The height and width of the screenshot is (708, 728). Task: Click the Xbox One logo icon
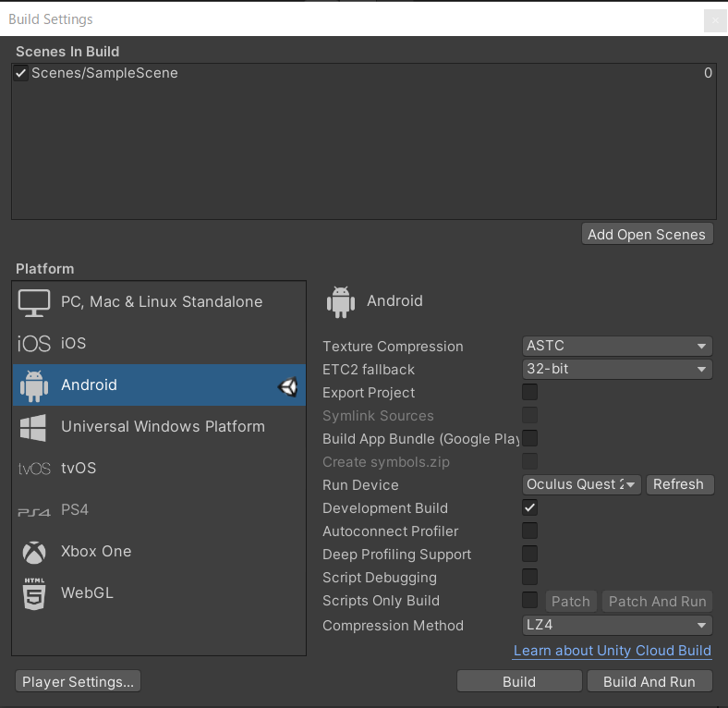[x=34, y=553]
